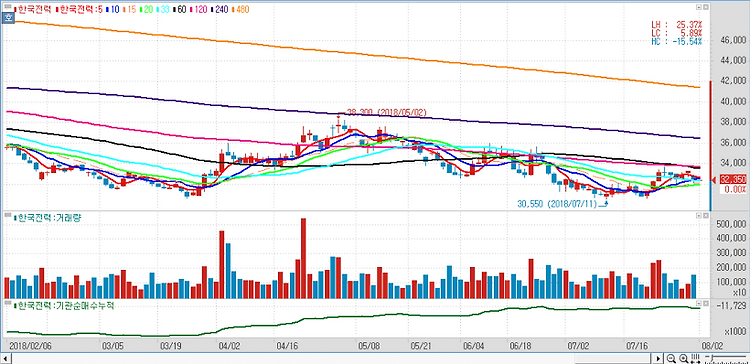Image resolution: width=750 pixels, height=364 pixels.
Task: Click the candle spacing adjust icon
Action: point(695,358)
